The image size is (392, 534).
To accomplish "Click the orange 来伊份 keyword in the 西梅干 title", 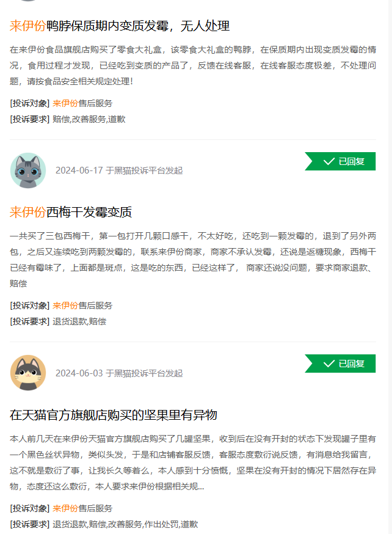I will pos(28,212).
